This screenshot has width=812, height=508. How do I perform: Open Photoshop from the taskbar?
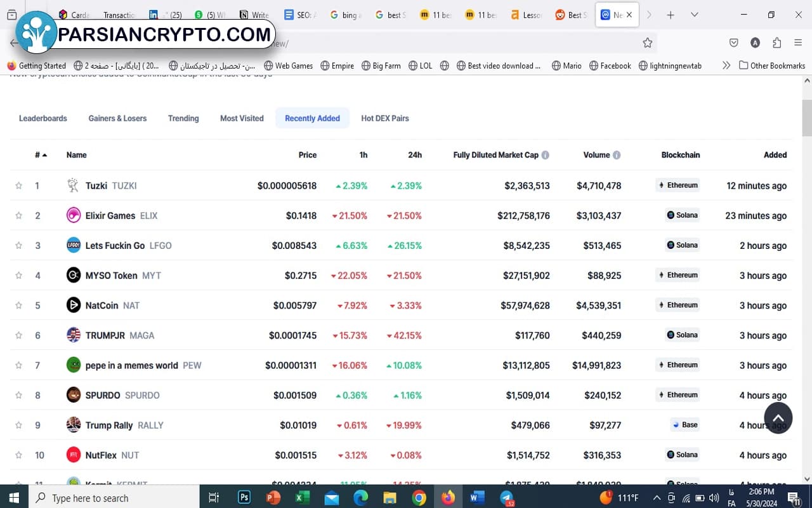(244, 497)
